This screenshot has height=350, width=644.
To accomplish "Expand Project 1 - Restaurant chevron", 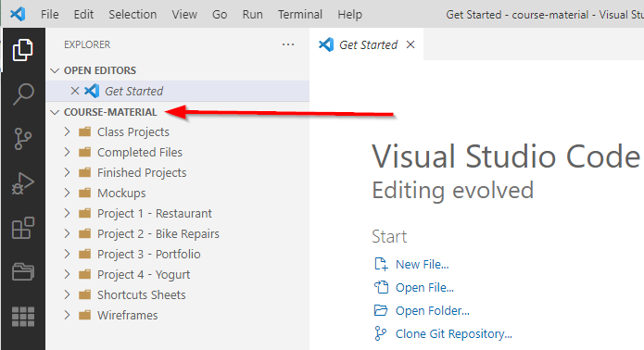I will (x=67, y=213).
